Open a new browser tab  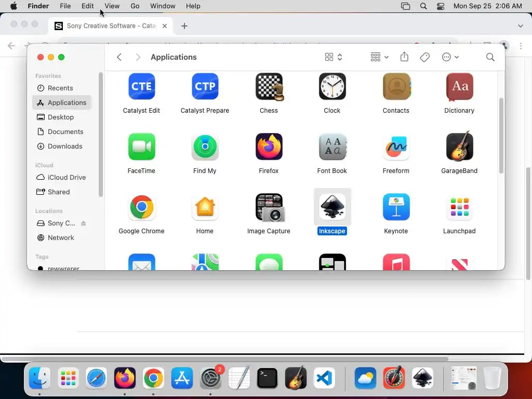click(x=184, y=26)
